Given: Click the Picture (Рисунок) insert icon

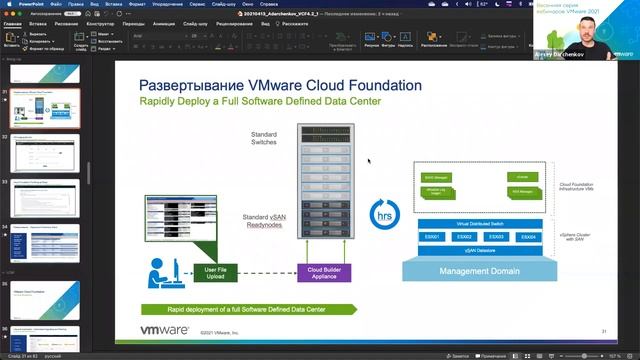Looking at the screenshot, I should tap(370, 37).
